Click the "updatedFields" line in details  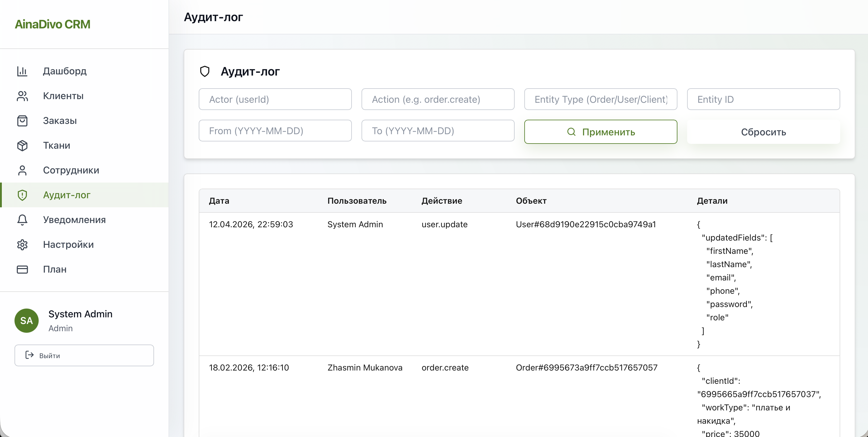[737, 238]
